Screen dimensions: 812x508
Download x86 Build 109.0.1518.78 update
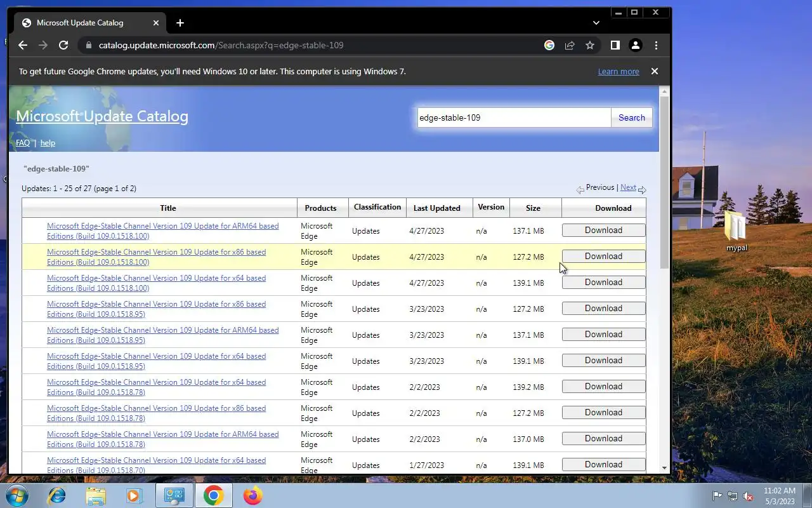(603, 413)
